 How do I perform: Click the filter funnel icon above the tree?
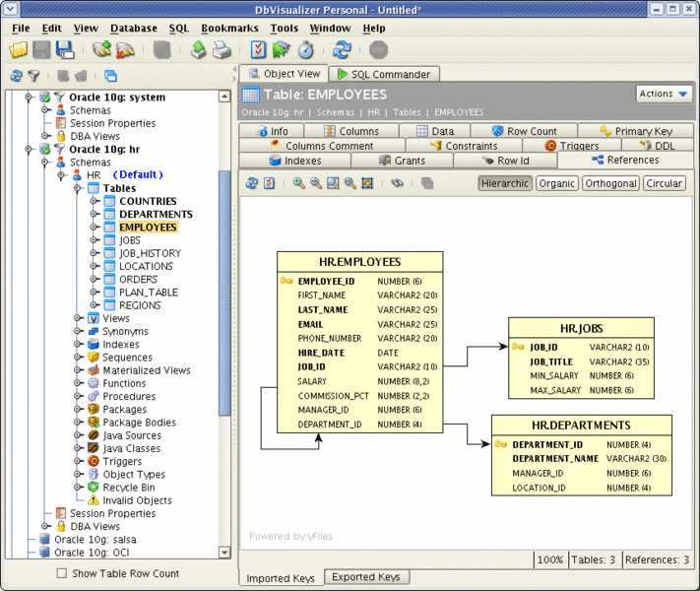point(33,76)
